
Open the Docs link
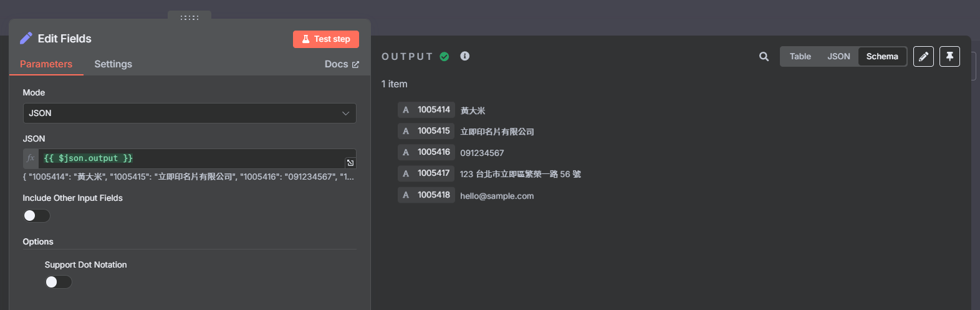[x=342, y=64]
